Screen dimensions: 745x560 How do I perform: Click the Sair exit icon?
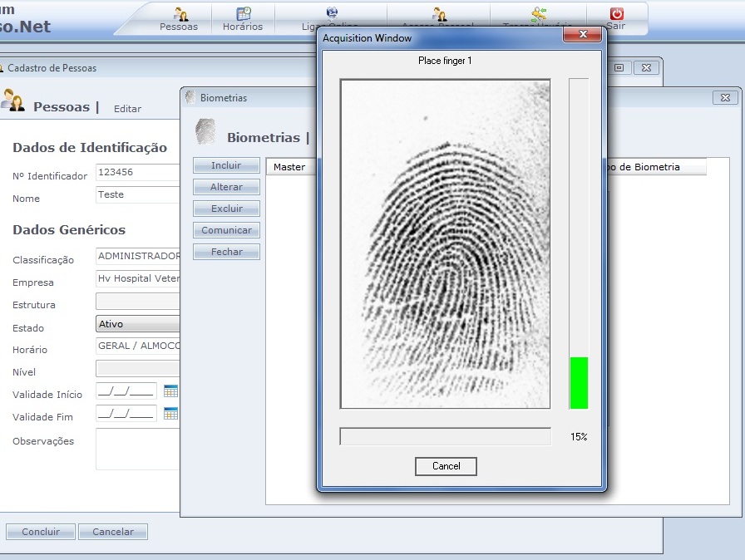point(616,15)
